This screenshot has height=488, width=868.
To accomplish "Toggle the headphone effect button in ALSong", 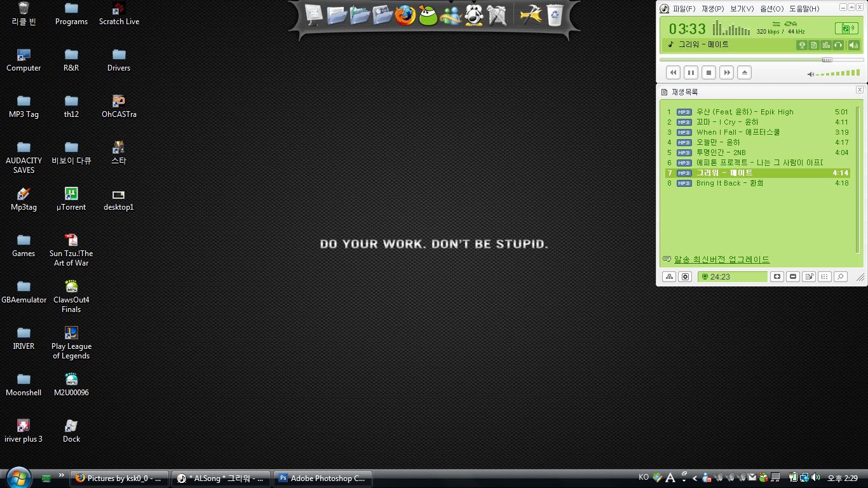I will (x=838, y=45).
